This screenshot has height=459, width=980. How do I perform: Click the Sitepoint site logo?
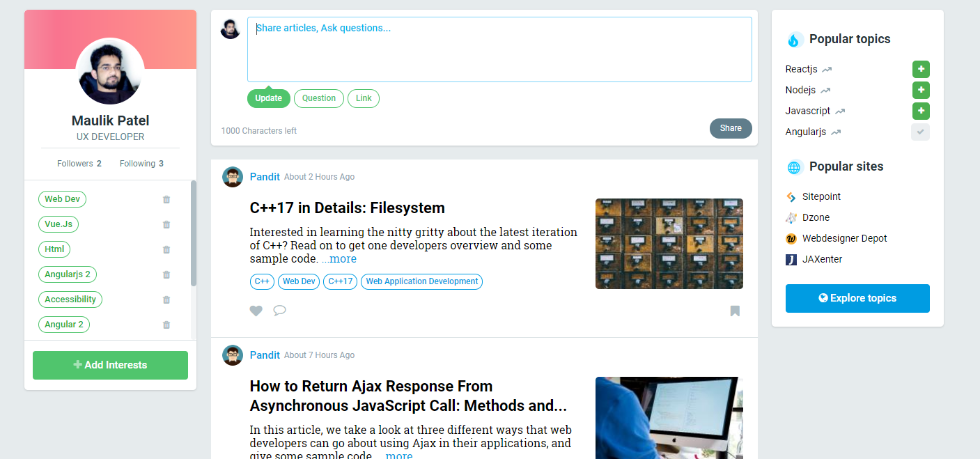[791, 196]
